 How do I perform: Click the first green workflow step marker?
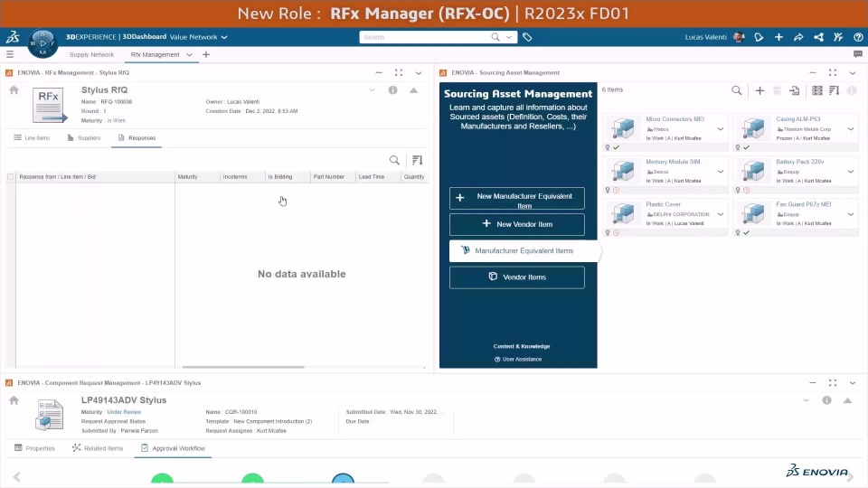pyautogui.click(x=162, y=480)
